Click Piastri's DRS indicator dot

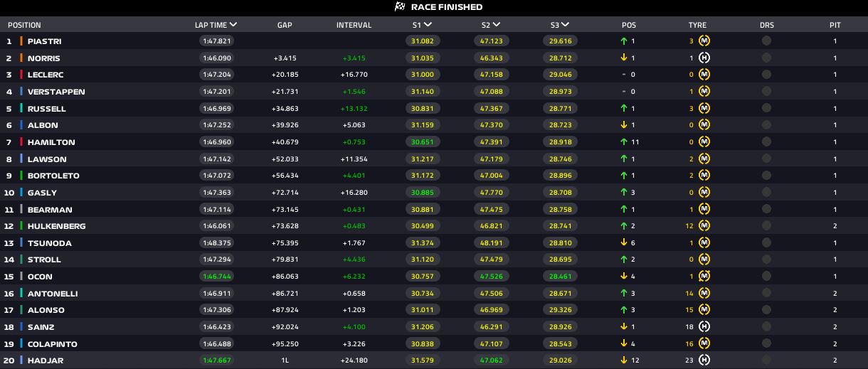tap(766, 41)
